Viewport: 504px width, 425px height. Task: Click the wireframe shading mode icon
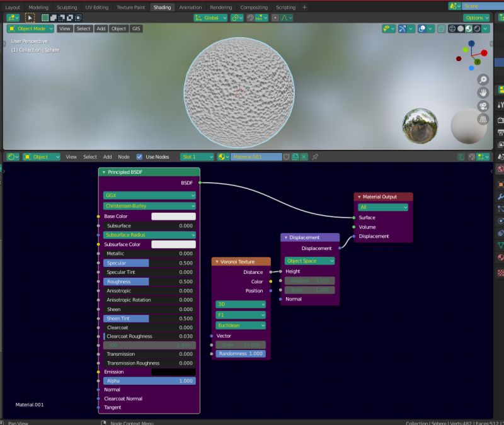[x=452, y=28]
